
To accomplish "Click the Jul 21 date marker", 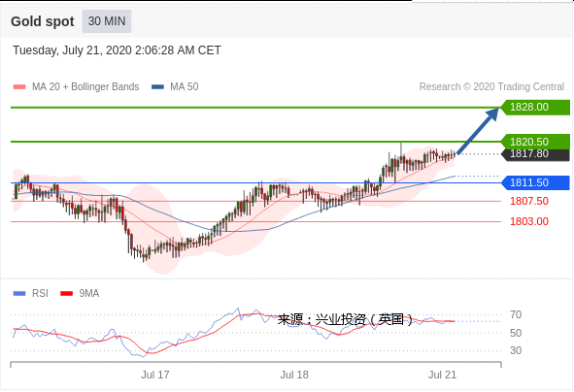I will click(443, 375).
